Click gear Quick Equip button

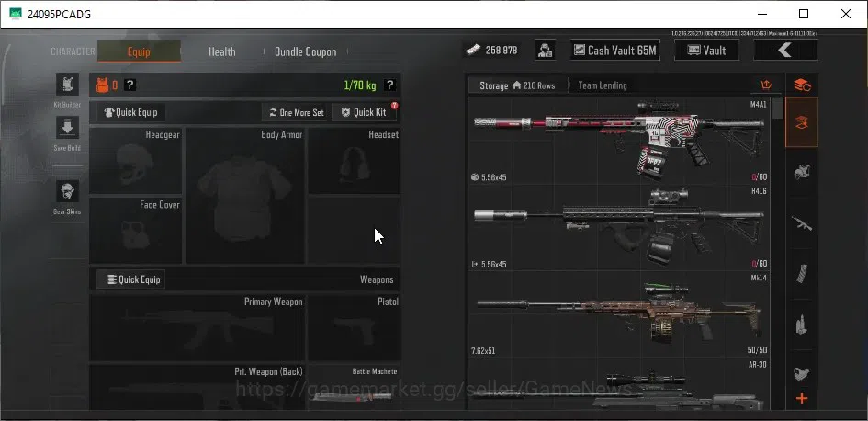coord(130,112)
